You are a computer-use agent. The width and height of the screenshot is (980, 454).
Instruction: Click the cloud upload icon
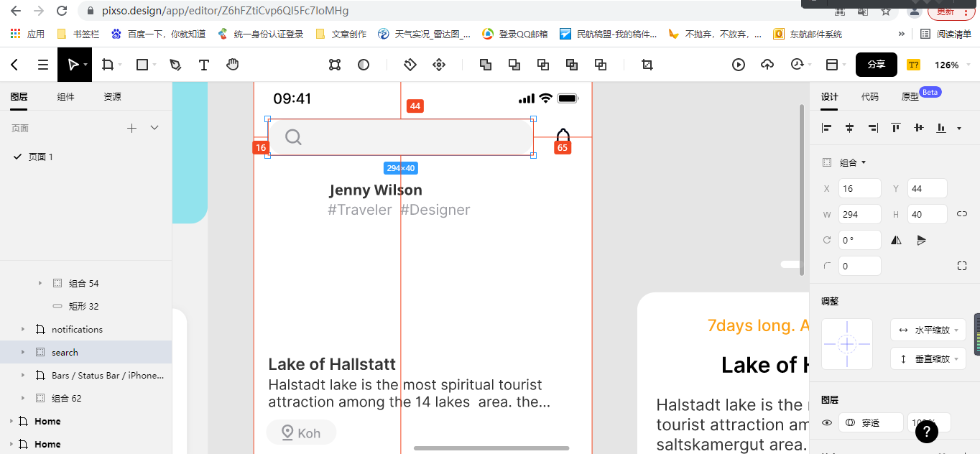click(x=767, y=65)
